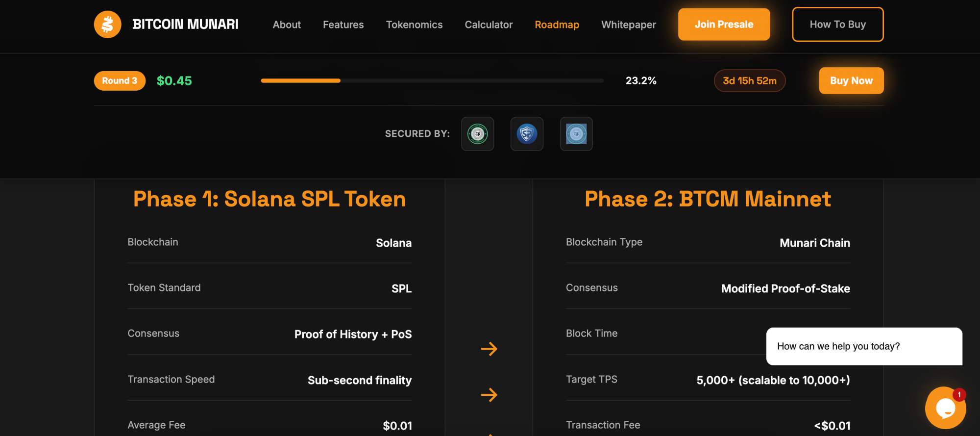Click the Round 3 badge
Screen dimensions: 980x436
(x=120, y=81)
